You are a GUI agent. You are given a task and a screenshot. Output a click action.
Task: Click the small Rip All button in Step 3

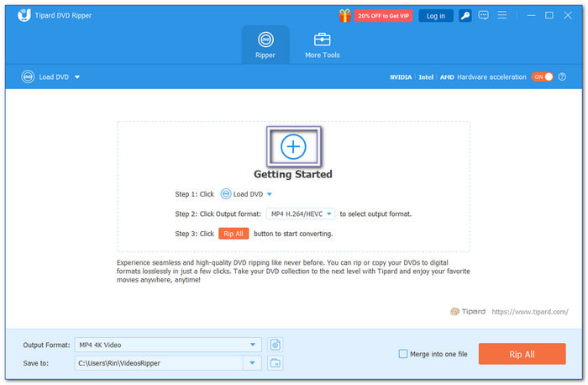(234, 234)
